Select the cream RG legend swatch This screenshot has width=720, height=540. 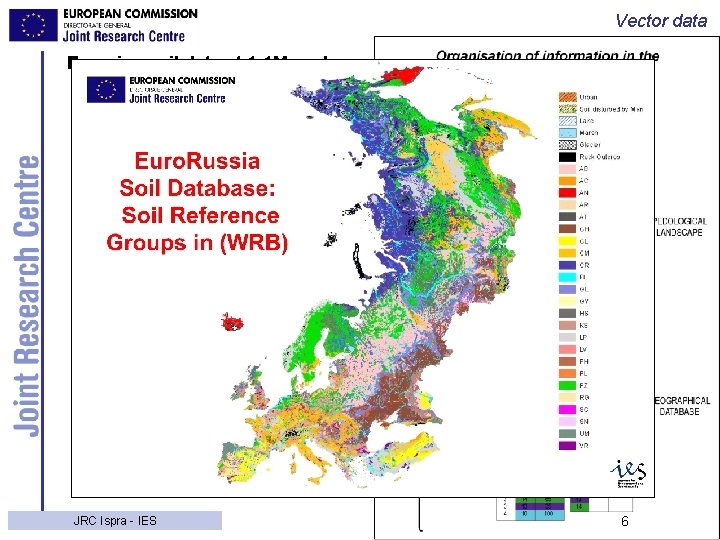tap(568, 397)
